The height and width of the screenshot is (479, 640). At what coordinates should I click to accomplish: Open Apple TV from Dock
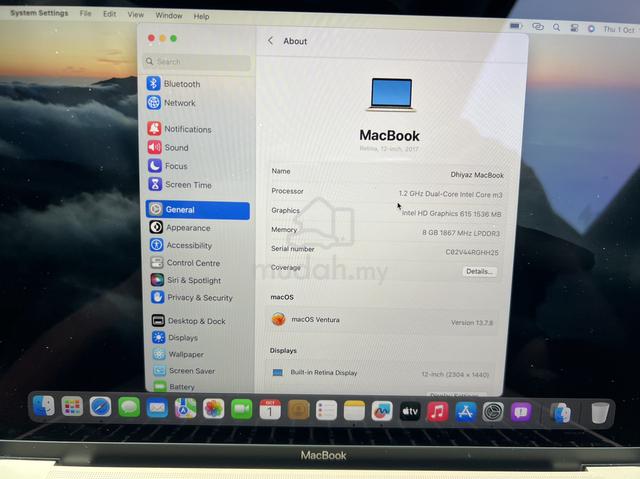410,411
